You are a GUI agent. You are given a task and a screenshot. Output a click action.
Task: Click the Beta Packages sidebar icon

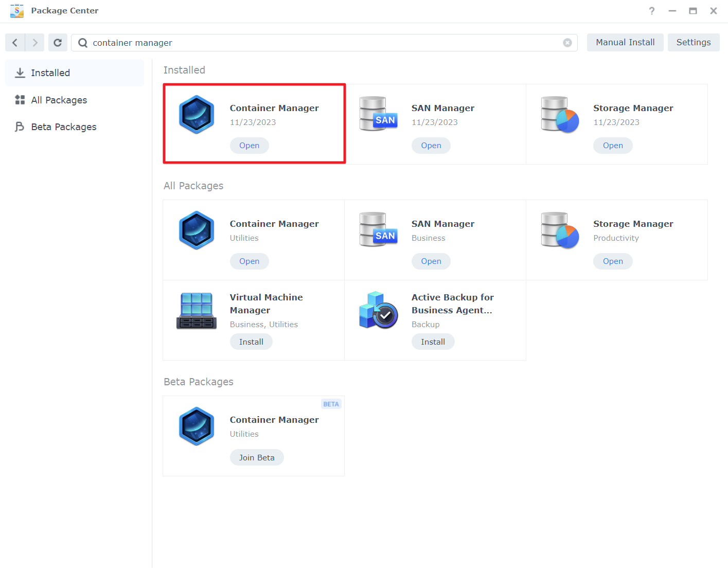pos(20,127)
